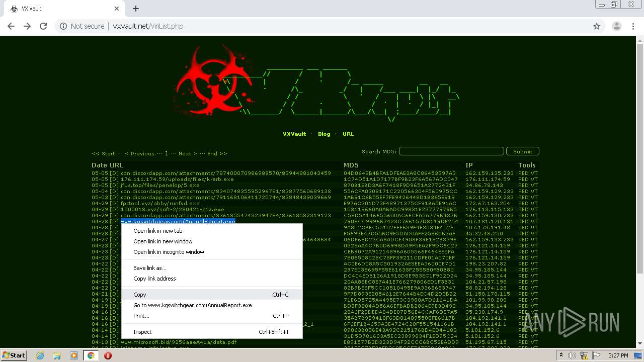
Task: Open PED for 107.181.170.131 row
Action: (x=523, y=221)
